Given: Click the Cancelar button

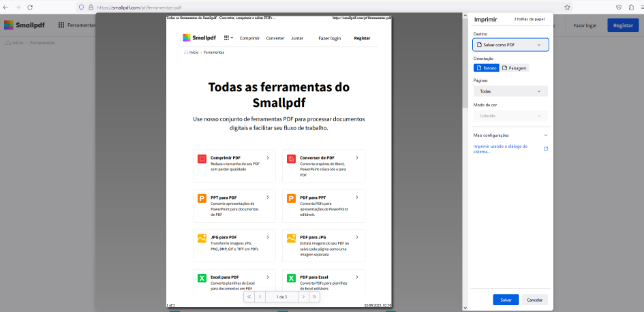Looking at the screenshot, I should tap(535, 300).
